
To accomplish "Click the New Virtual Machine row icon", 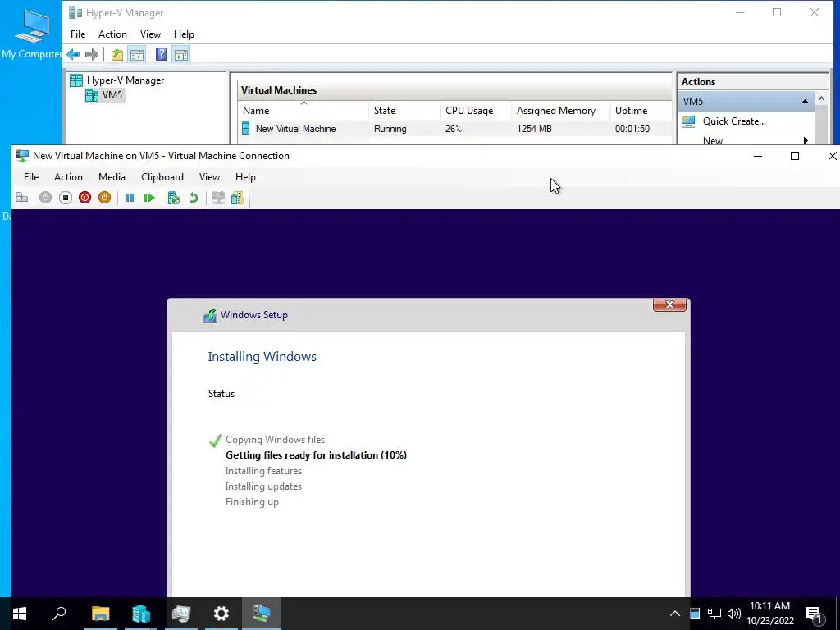I will pos(246,129).
